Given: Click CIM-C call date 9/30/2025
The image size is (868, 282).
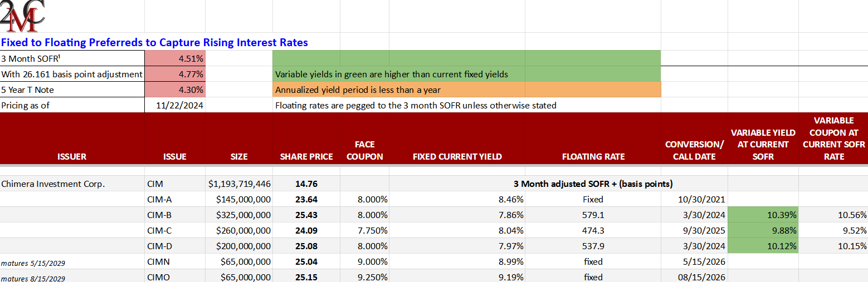Looking at the screenshot, I should click(694, 230).
